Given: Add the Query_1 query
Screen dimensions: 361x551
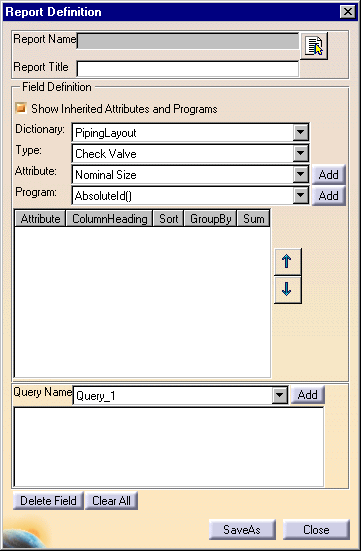Looking at the screenshot, I should pos(308,395).
